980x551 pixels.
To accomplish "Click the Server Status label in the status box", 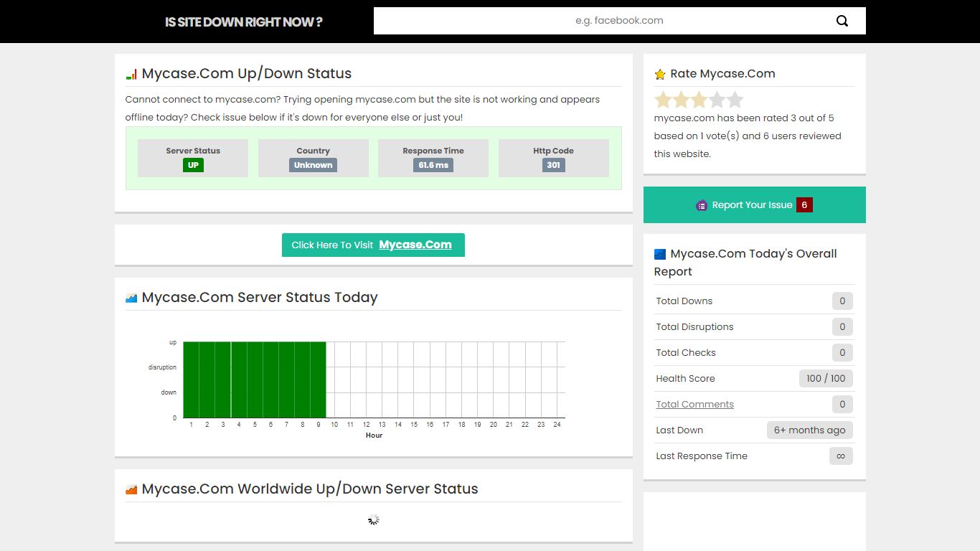I will click(193, 151).
